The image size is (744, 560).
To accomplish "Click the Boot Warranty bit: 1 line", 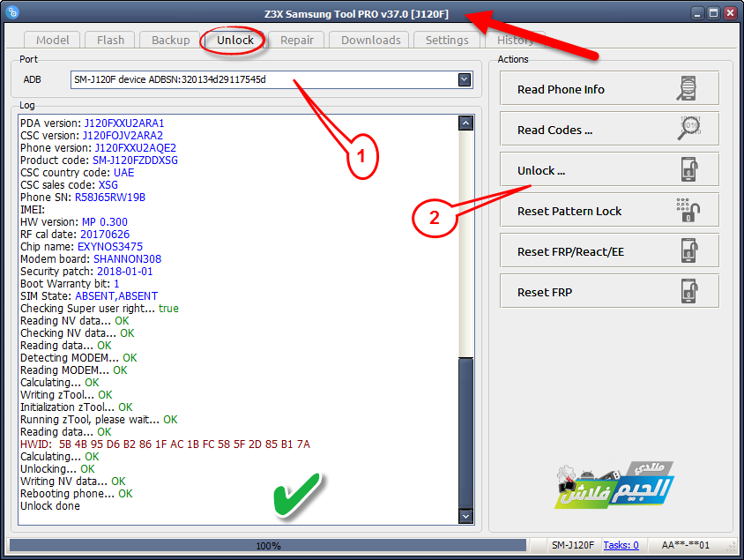I will click(70, 284).
